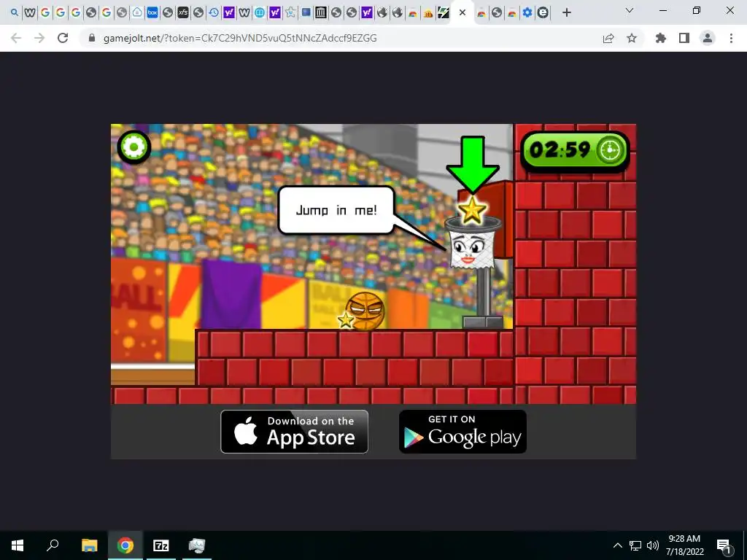Open the network status tray icon
This screenshot has height=560, width=747.
(635, 545)
